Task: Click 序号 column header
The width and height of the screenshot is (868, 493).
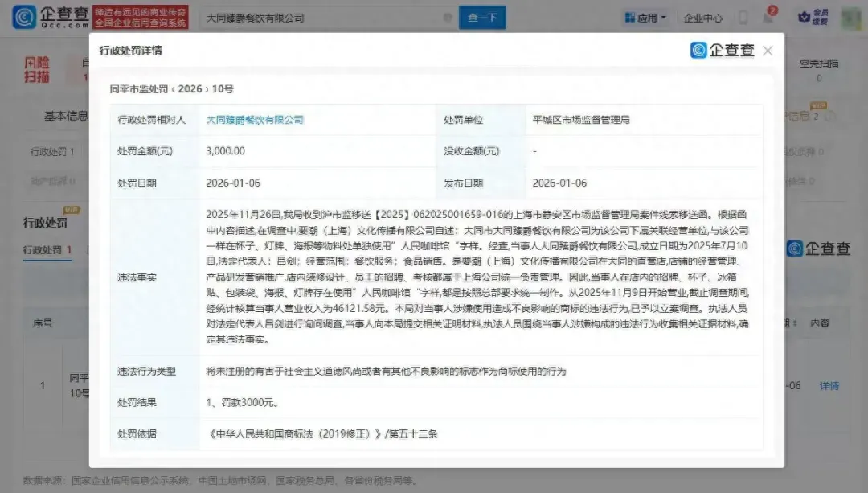Action: (43, 323)
